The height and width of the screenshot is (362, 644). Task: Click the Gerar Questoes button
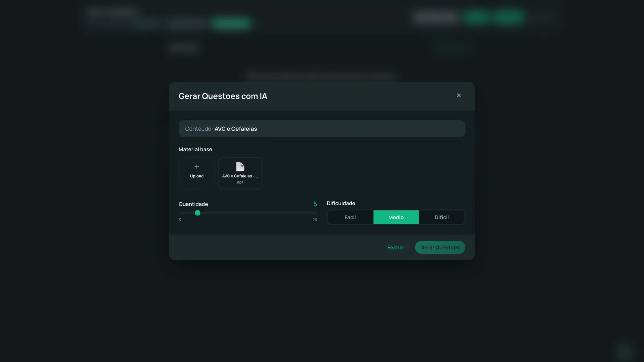tap(440, 247)
